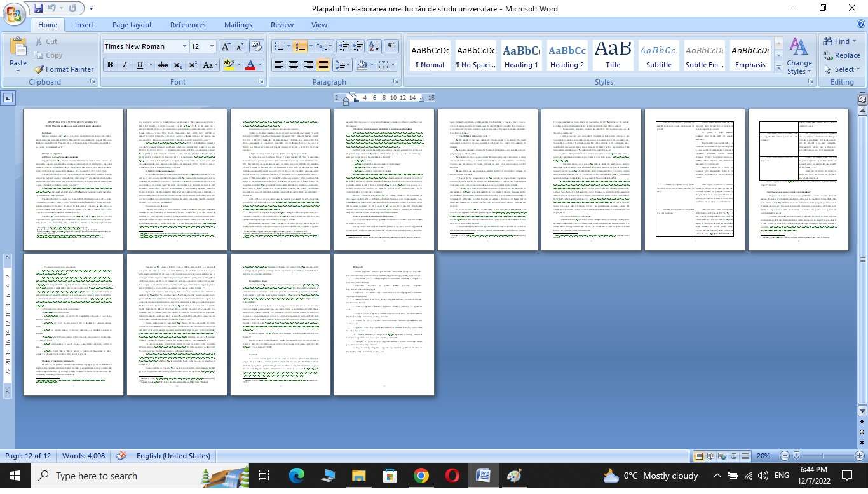Open Google Chrome from the taskbar
This screenshot has height=494, width=868.
421,476
